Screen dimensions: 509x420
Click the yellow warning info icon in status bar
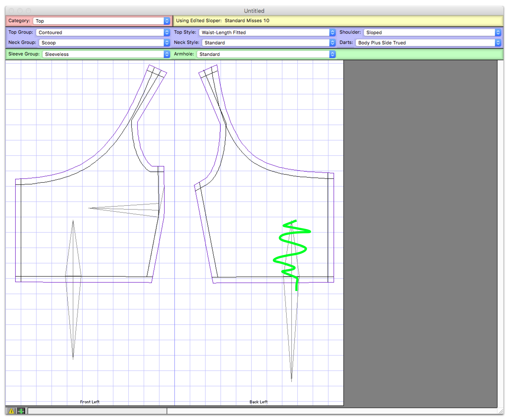[x=11, y=411]
